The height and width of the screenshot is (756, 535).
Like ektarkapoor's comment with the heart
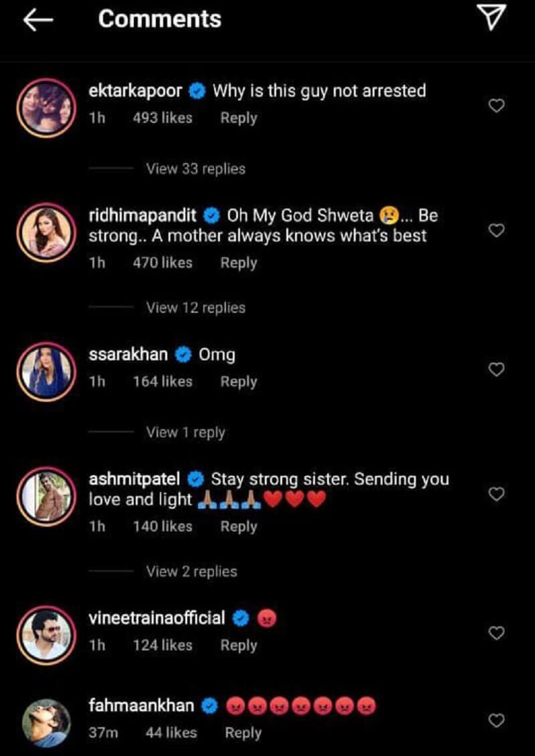496,106
